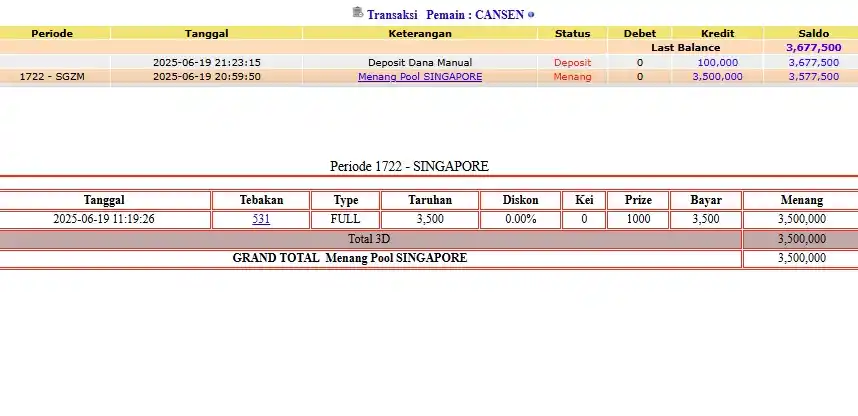The height and width of the screenshot is (416, 858).
Task: Click the red Menang status
Action: pos(572,77)
